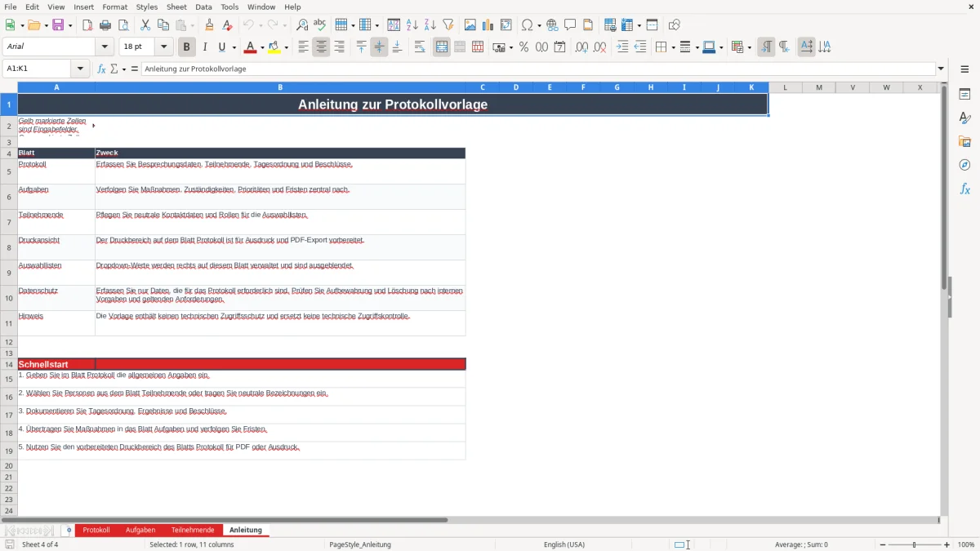Viewport: 980px width, 551px height.
Task: Open sidebar Navigator deck
Action: 964,166
